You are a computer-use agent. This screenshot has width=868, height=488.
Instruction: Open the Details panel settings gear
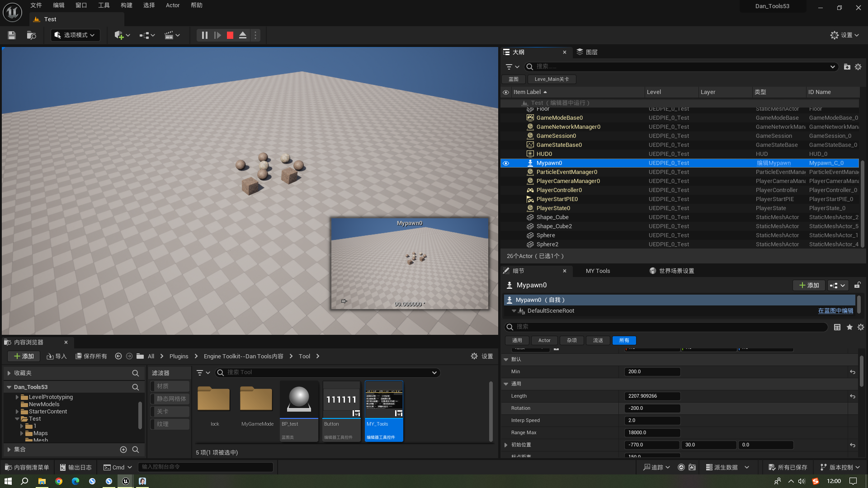pos(861,327)
